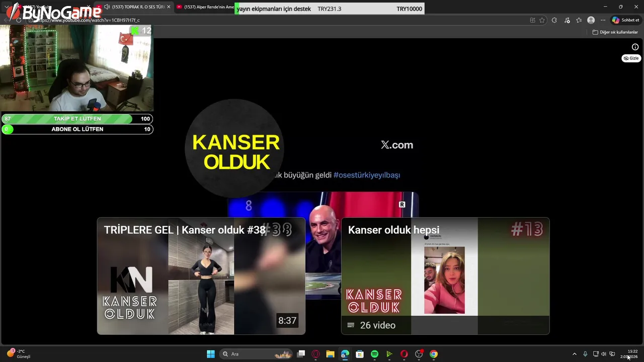This screenshot has width=644, height=362.
Task: Open media control music icon
Action: 567,20
